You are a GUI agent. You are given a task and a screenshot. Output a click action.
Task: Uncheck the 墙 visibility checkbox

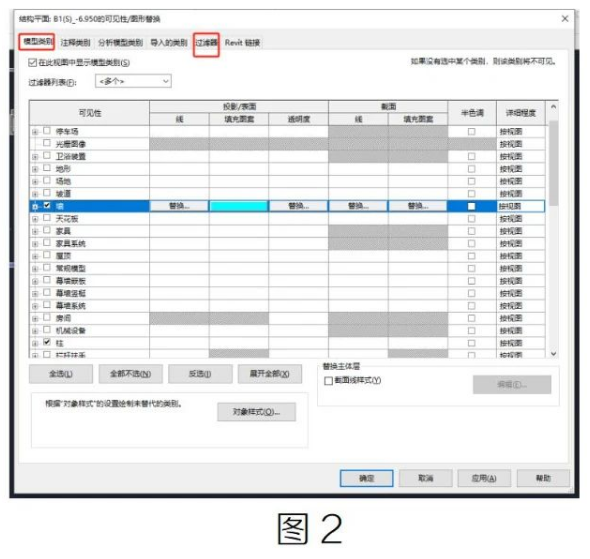coord(47,205)
